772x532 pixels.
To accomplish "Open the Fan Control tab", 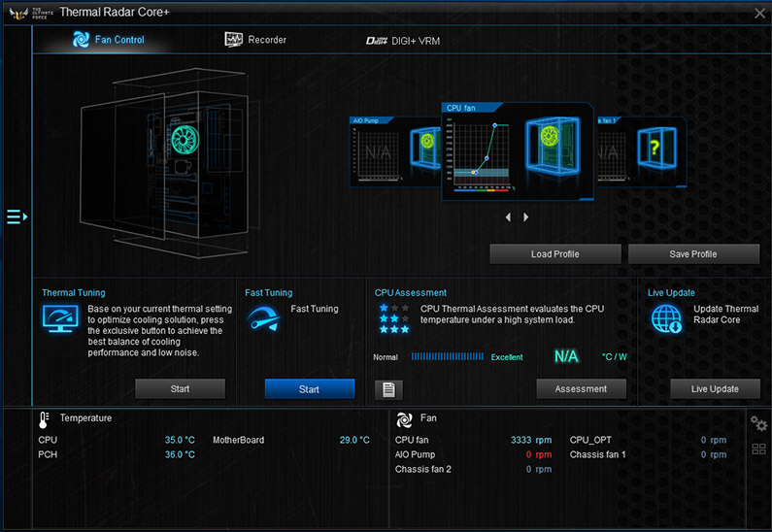I will 109,40.
